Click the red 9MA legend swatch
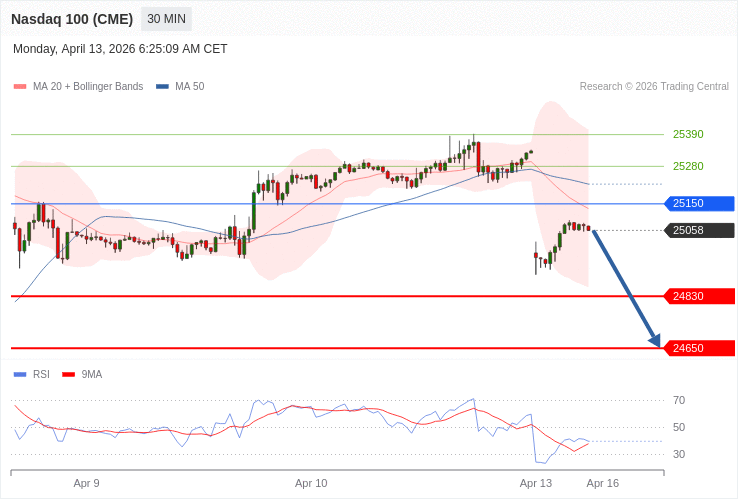The height and width of the screenshot is (500, 738). coord(69,375)
